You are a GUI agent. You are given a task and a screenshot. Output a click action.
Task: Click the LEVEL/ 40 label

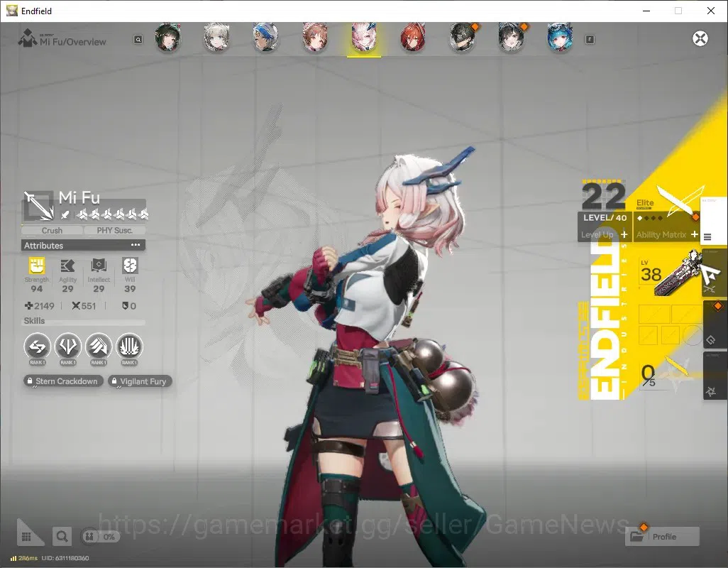(605, 218)
